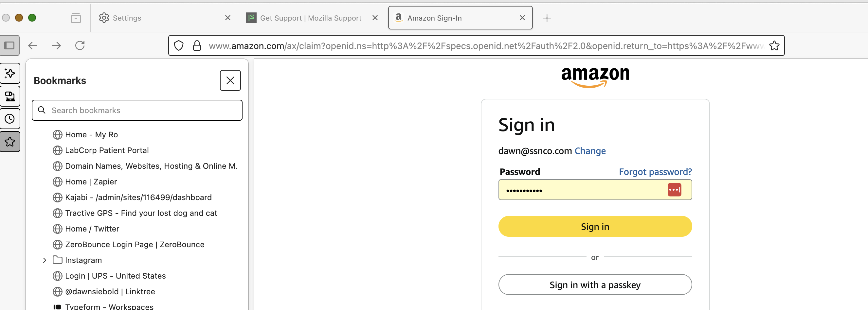
Task: Toggle the sidebar show/hide button
Action: [x=9, y=45]
